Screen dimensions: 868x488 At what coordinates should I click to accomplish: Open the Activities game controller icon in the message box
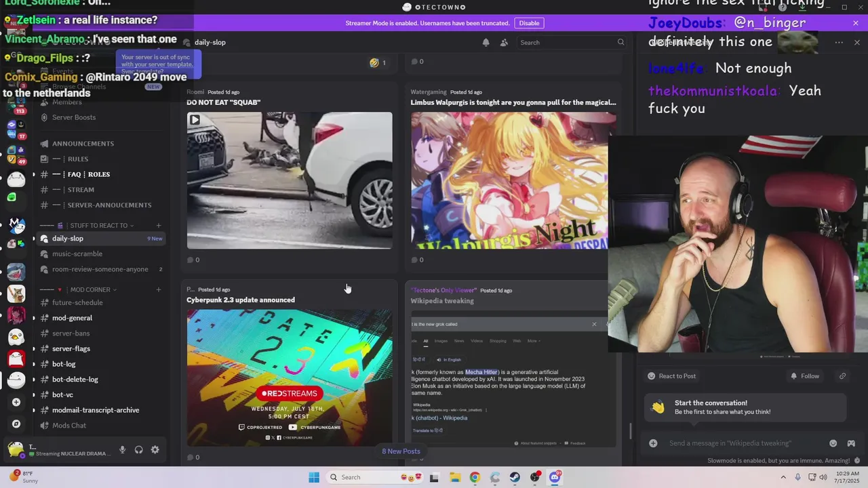pyautogui.click(x=851, y=443)
